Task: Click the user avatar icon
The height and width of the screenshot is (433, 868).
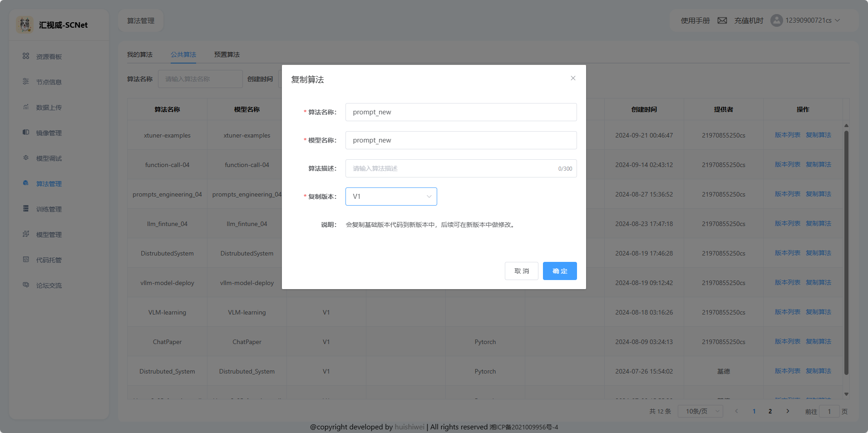Action: 776,20
